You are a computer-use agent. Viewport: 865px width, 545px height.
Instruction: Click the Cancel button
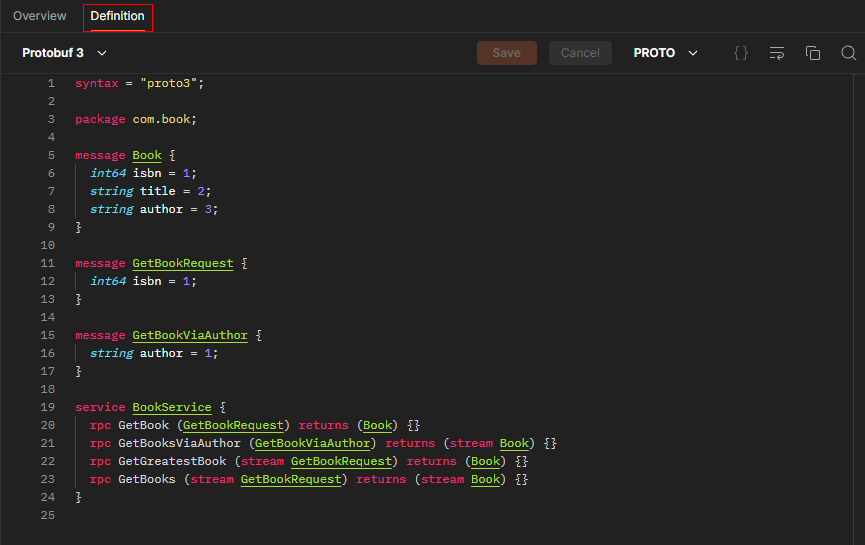click(580, 53)
